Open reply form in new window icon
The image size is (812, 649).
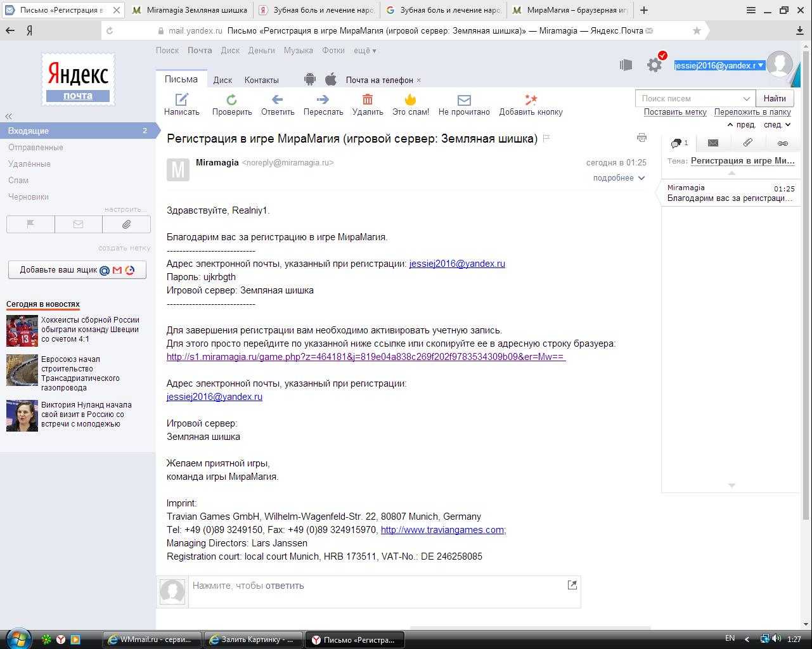[x=572, y=585]
